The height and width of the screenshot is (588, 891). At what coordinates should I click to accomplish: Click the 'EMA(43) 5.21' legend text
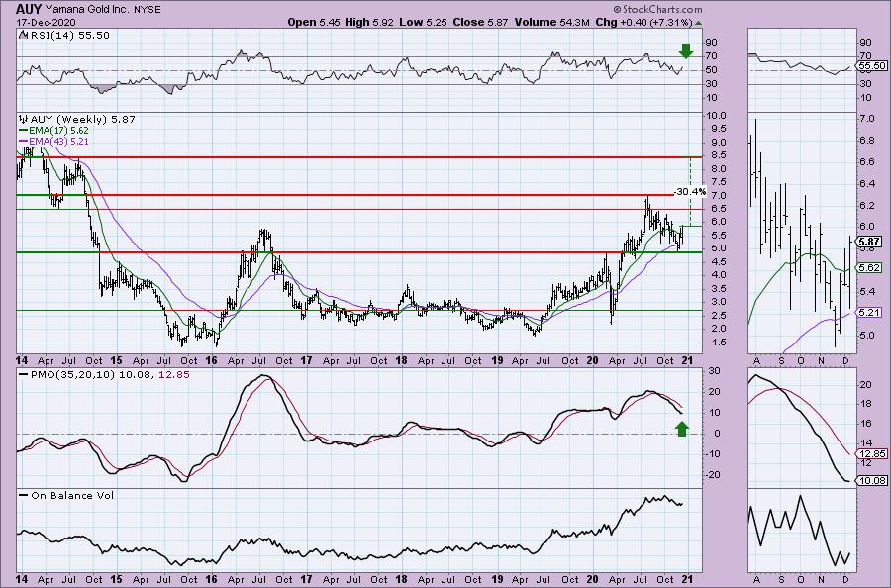pyautogui.click(x=58, y=141)
